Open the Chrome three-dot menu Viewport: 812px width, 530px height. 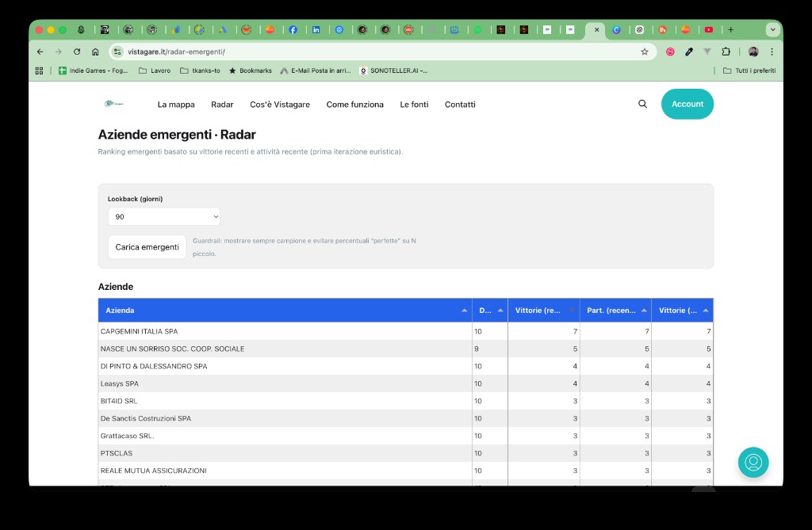[x=772, y=51]
